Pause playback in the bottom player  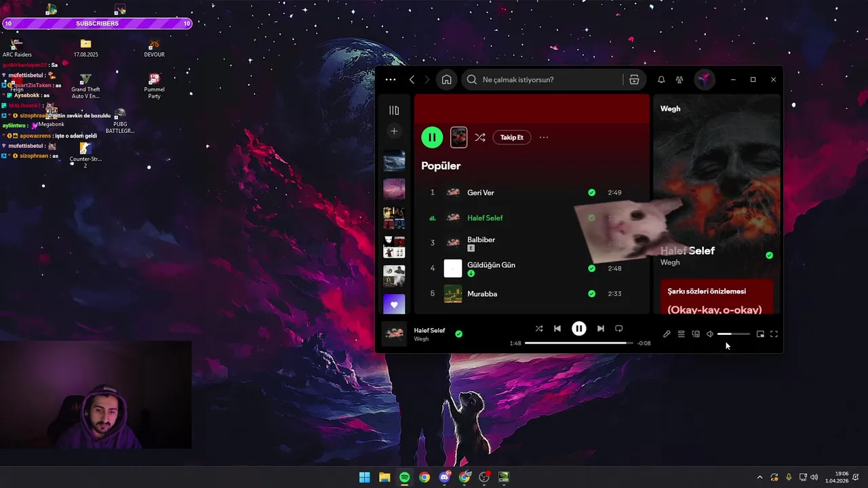[578, 328]
